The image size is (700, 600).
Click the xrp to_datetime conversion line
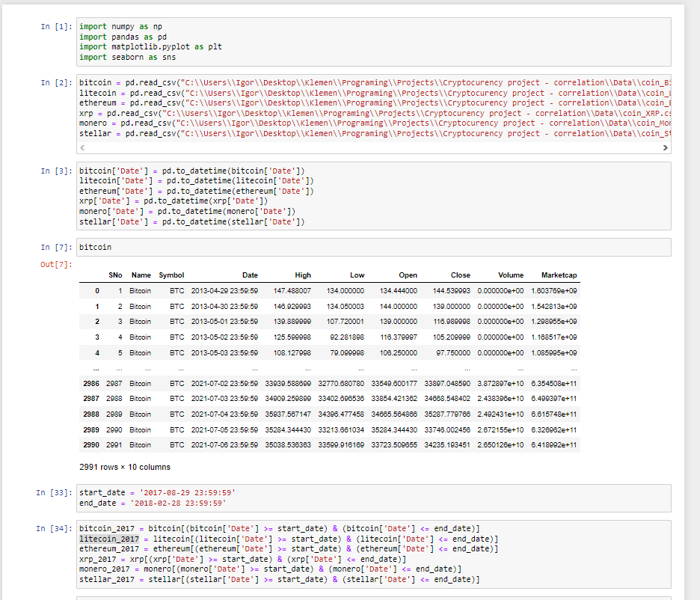(x=173, y=201)
